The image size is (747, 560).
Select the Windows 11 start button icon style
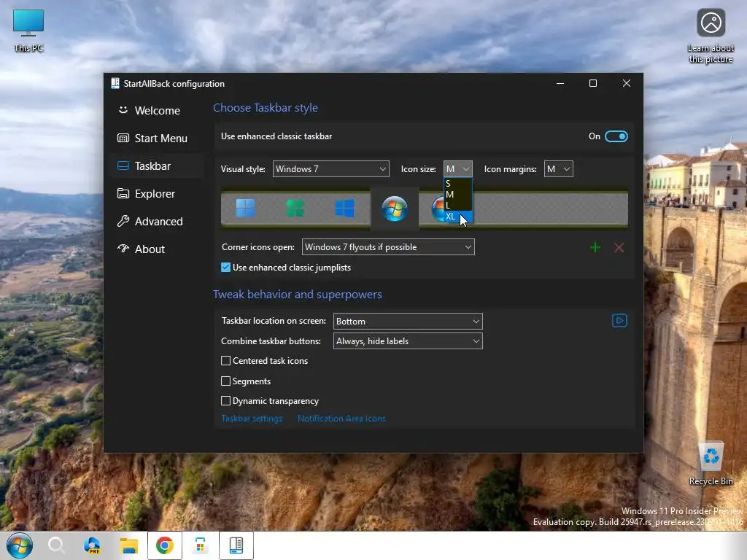point(245,209)
